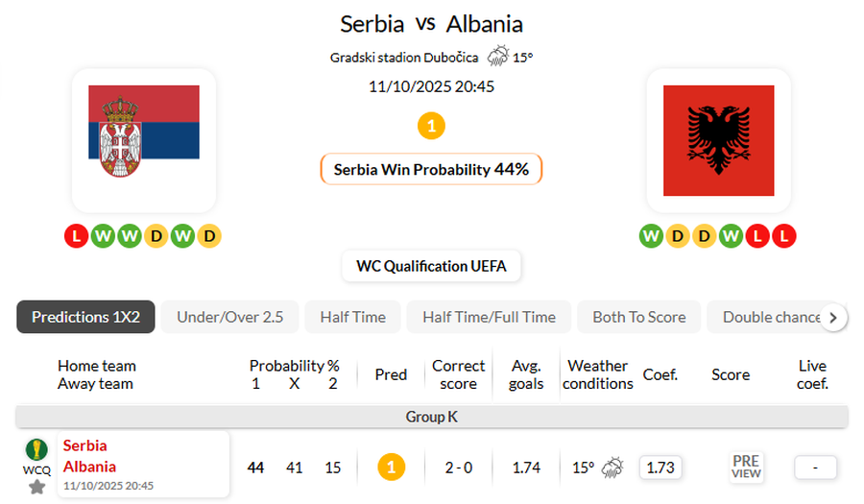Open the WC Qualification UEFA link
The image size is (864, 504).
point(431,266)
